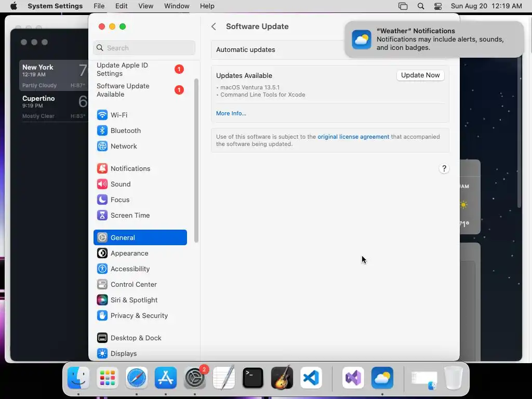Open Bluetooth settings pane

[x=140, y=130]
